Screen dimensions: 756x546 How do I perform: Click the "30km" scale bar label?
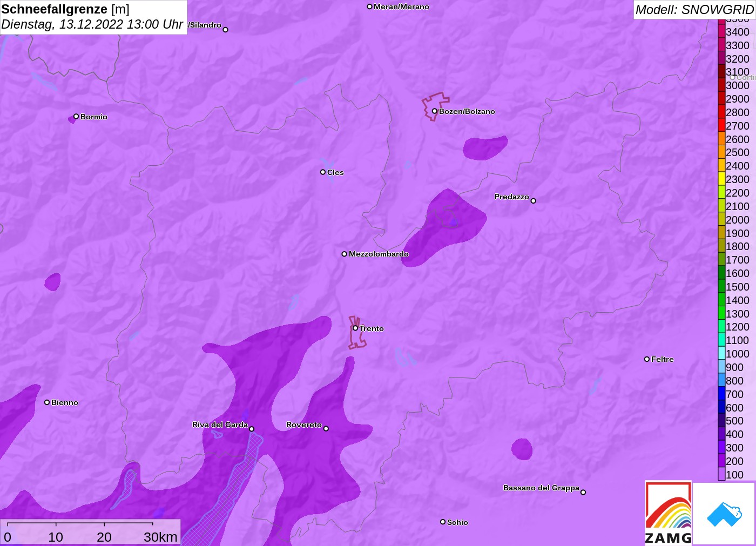click(x=160, y=537)
